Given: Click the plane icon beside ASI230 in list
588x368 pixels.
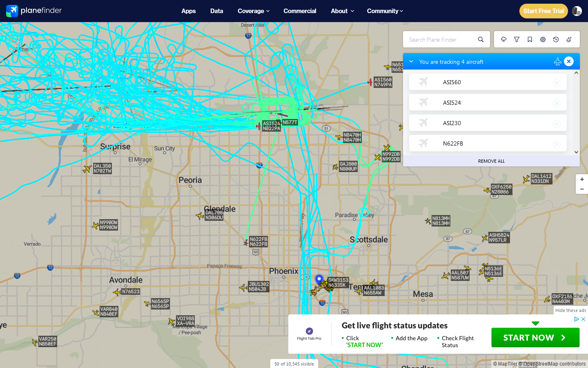Looking at the screenshot, I should (x=423, y=123).
